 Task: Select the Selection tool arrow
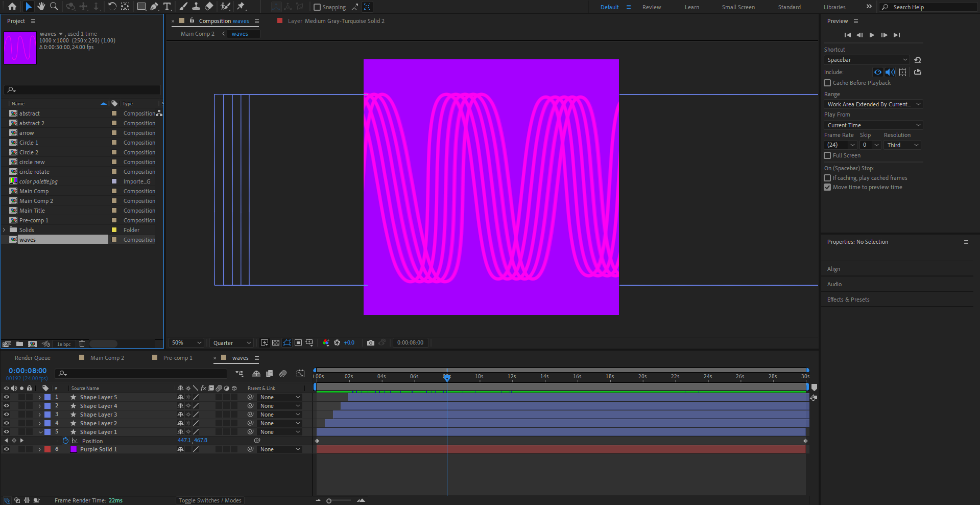(29, 7)
